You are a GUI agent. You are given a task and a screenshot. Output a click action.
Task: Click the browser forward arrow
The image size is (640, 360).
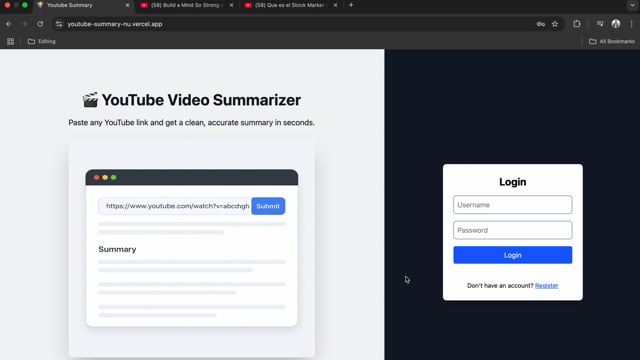pos(24,24)
